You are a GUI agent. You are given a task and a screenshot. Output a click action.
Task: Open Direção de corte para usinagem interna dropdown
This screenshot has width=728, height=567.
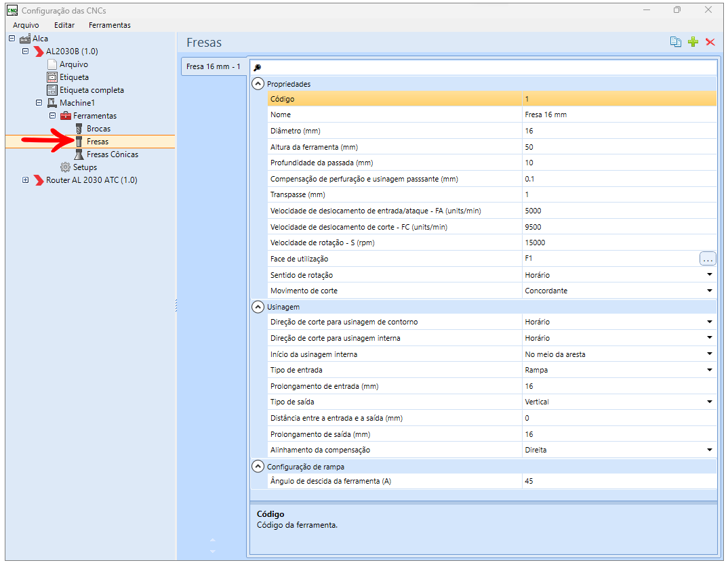click(710, 338)
